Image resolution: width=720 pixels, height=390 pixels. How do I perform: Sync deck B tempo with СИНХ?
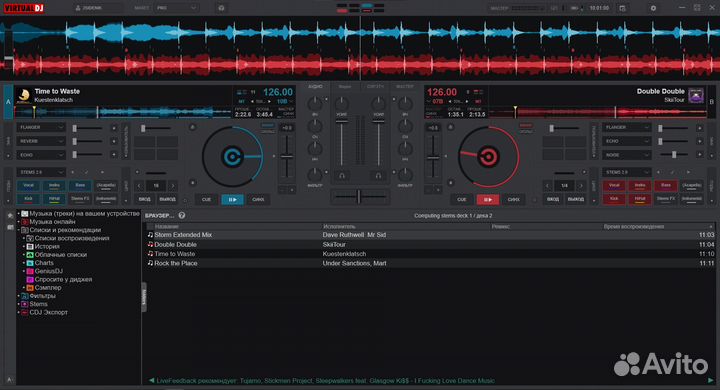[513, 199]
